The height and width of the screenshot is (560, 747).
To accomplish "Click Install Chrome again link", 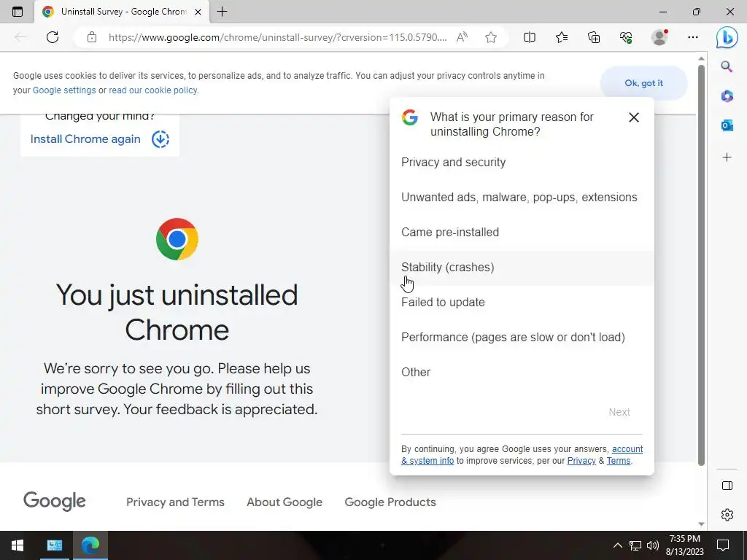I will tap(85, 139).
